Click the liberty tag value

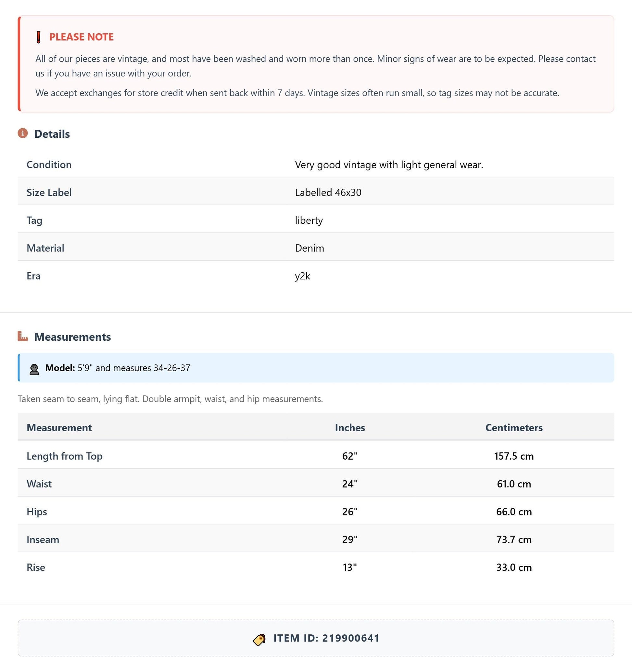[309, 221]
